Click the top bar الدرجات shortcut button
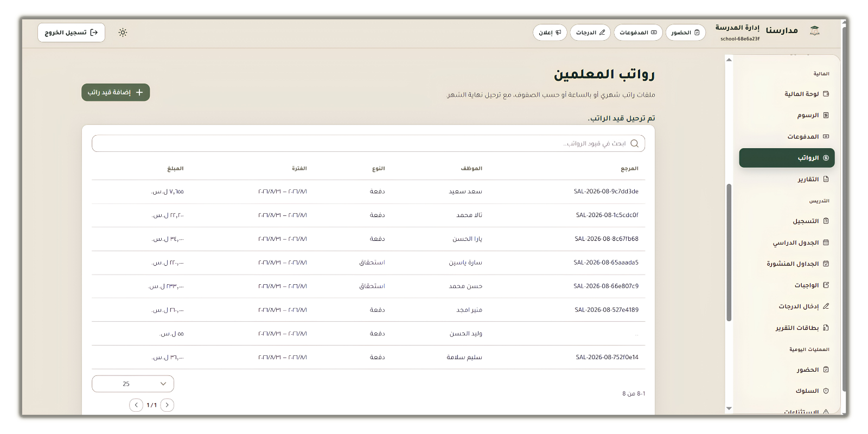 [590, 33]
